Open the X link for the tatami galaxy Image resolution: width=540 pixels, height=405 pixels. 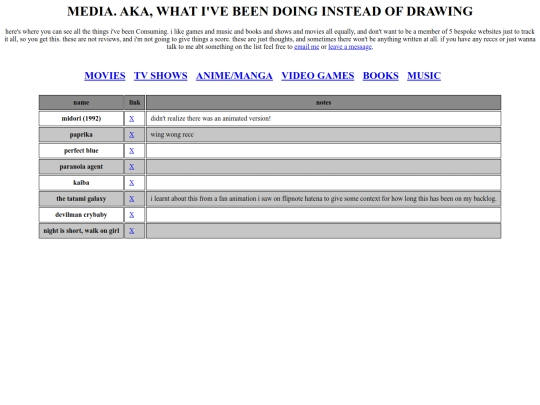132,199
